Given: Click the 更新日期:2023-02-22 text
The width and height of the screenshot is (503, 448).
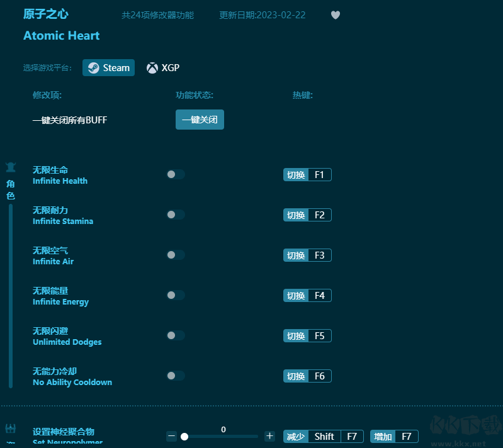Looking at the screenshot, I should [x=263, y=15].
